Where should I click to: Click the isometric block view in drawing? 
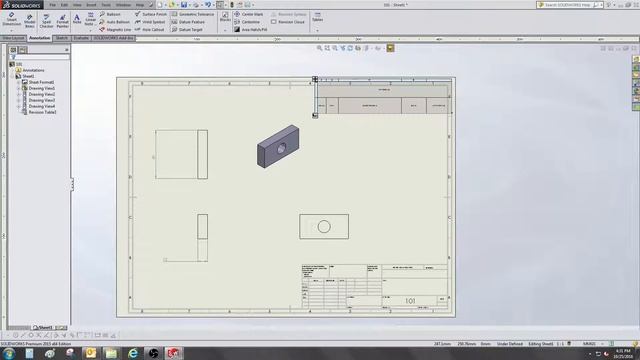coord(278,146)
